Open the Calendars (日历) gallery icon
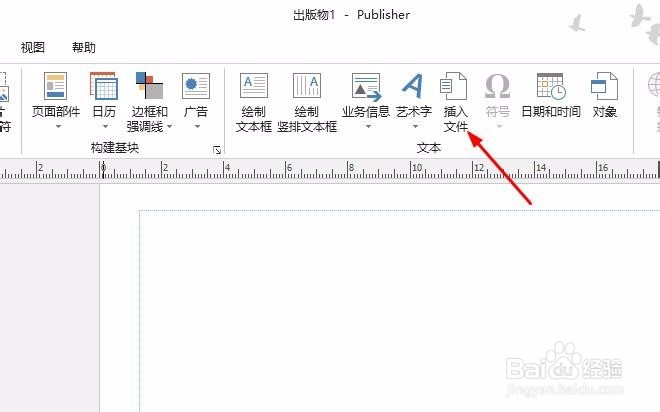The width and height of the screenshot is (660, 412). (x=104, y=85)
